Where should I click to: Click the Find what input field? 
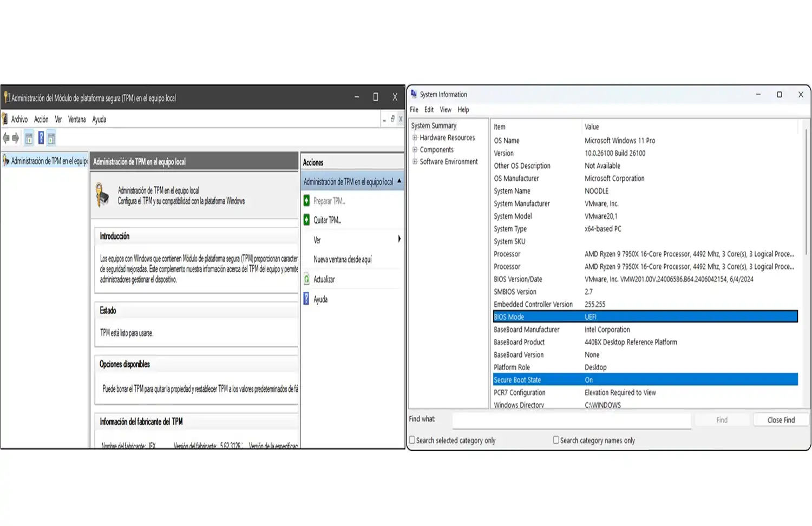572,420
